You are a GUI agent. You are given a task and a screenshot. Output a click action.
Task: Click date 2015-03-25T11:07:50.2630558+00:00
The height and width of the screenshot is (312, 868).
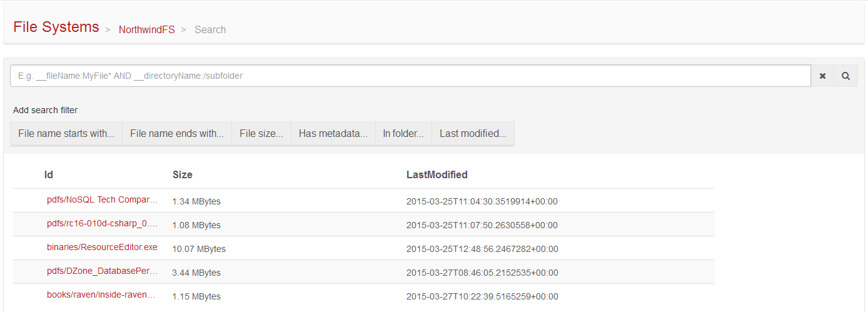click(482, 225)
